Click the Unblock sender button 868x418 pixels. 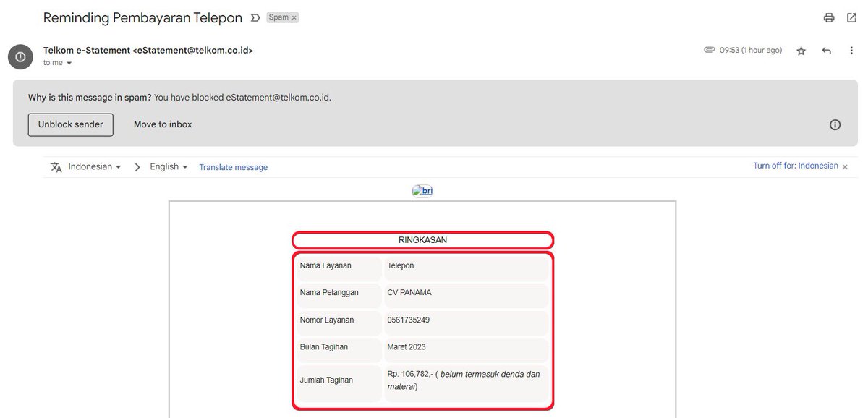tap(71, 124)
